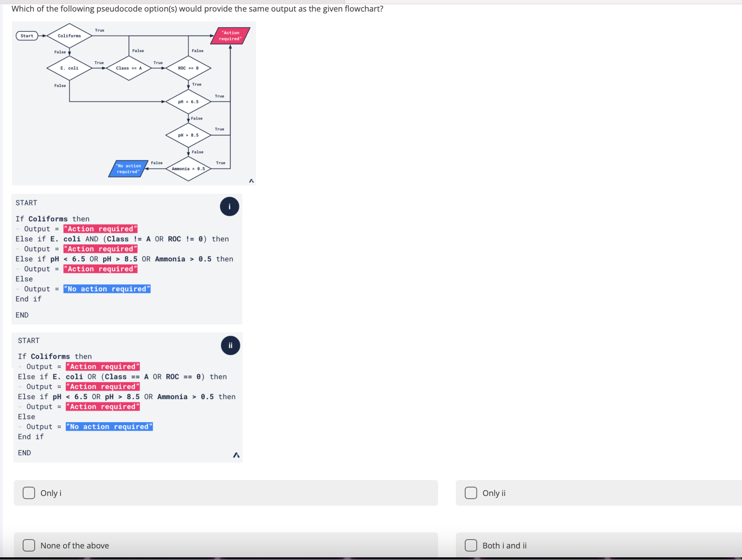The height and width of the screenshot is (560, 742).
Task: Check the 'Only ii' answer checkbox
Action: [471, 493]
